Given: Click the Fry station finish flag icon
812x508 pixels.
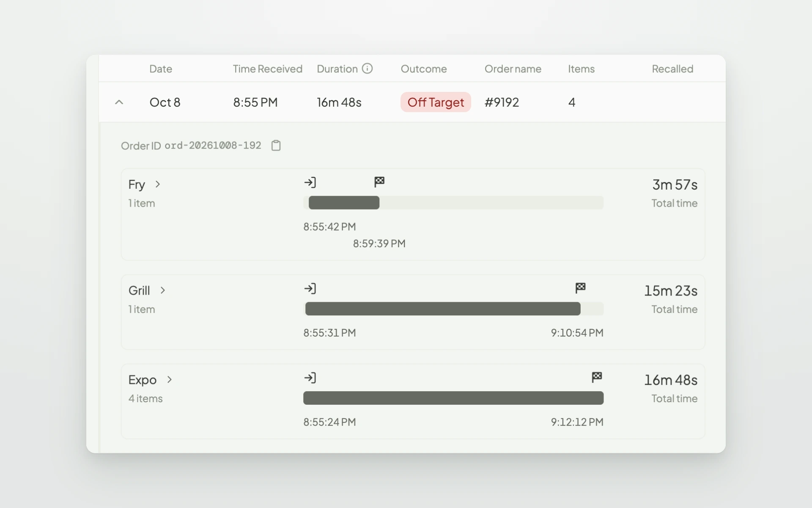Looking at the screenshot, I should click(x=379, y=182).
